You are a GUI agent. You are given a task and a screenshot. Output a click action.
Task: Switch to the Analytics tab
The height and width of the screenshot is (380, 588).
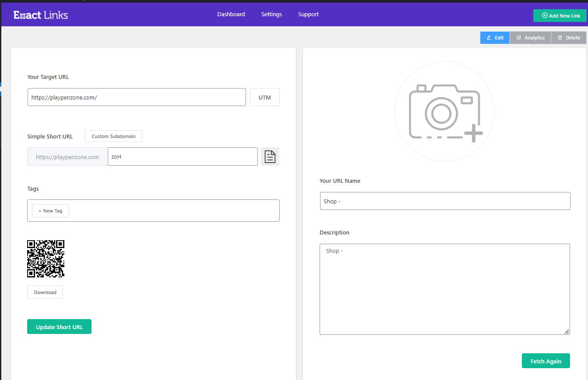[530, 38]
